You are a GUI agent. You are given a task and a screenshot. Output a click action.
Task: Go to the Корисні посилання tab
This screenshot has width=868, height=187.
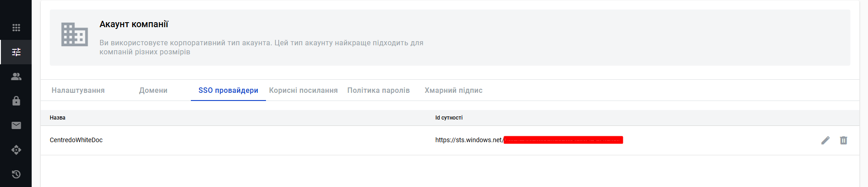pos(304,91)
